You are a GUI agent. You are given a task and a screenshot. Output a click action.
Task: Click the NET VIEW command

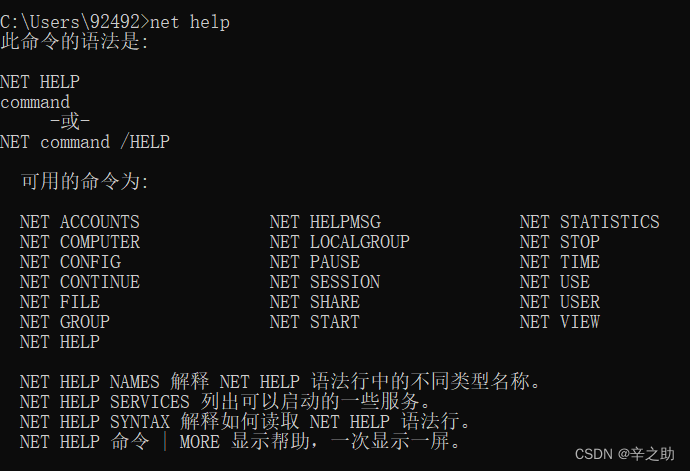[560, 322]
